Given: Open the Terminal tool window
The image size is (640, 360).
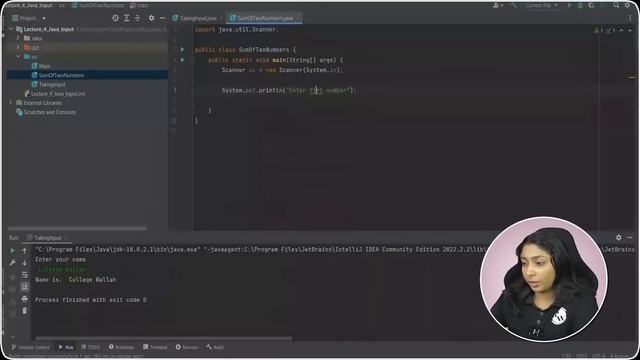Looking at the screenshot, I should point(155,347).
